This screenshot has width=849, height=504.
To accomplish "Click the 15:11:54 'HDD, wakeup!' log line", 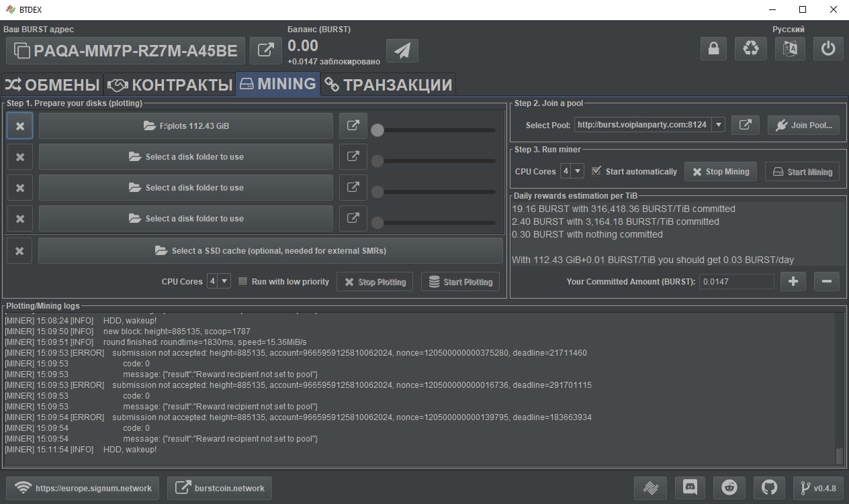I will click(81, 449).
